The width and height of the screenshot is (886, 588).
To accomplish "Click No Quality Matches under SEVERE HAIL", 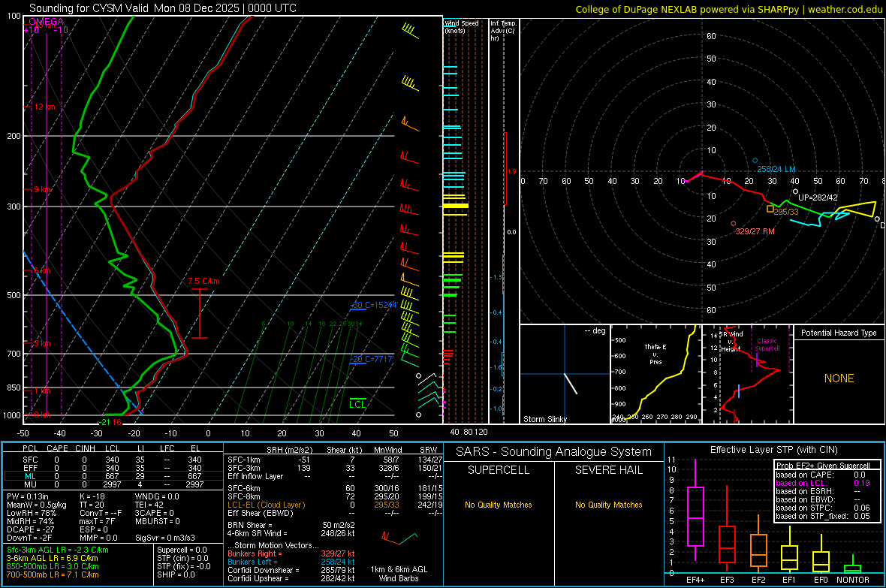I will point(608,505).
